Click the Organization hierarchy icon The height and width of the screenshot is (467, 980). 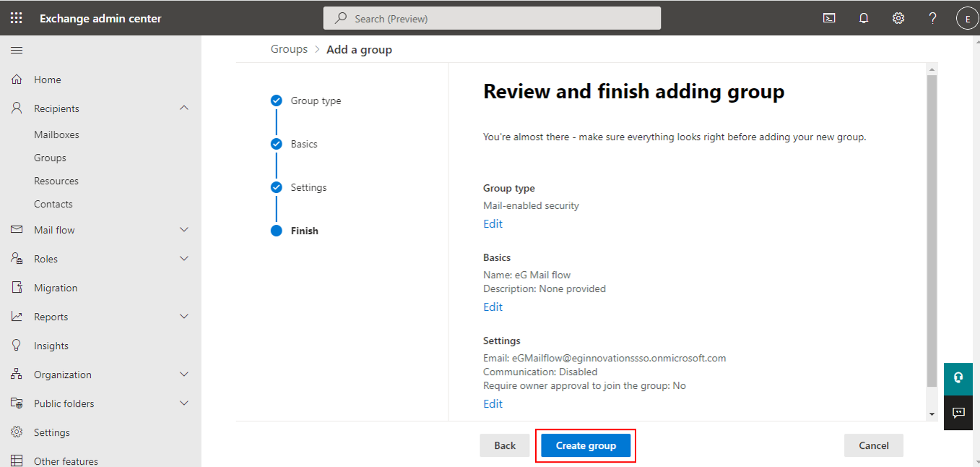17,374
